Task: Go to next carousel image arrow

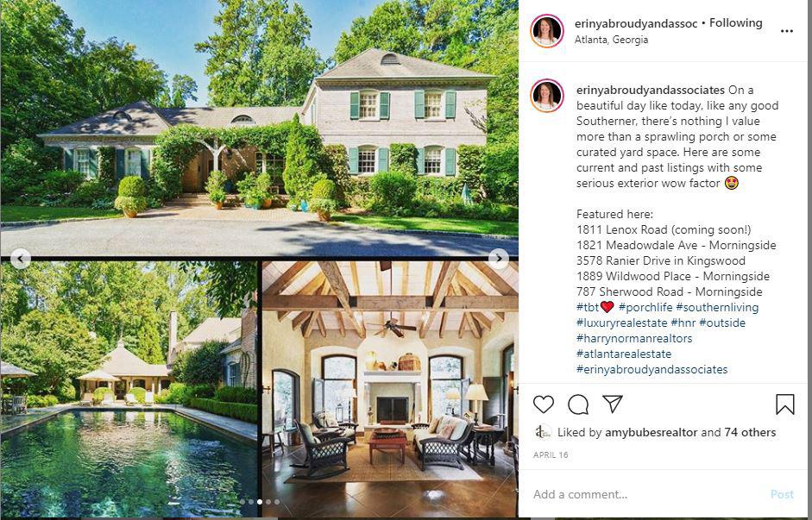Action: (498, 258)
